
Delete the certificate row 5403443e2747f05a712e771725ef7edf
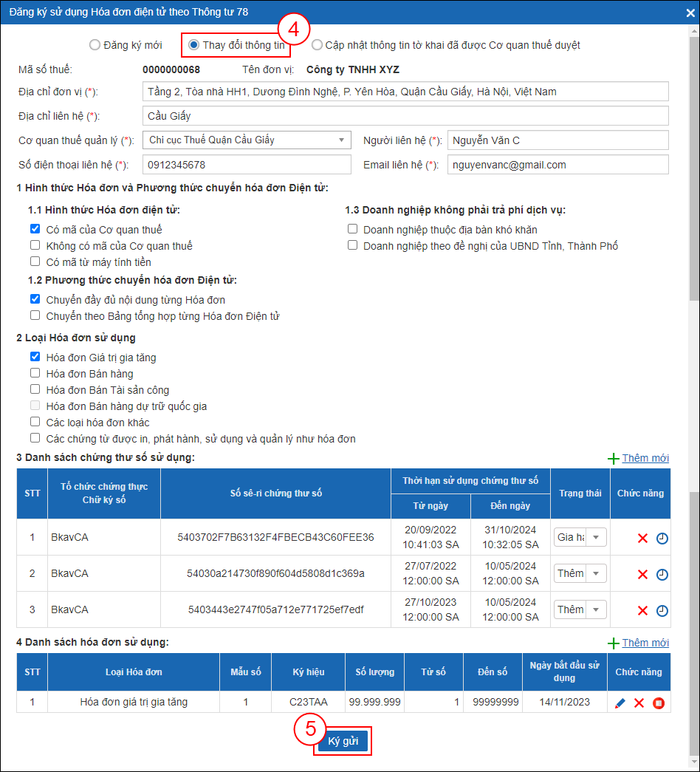(642, 610)
